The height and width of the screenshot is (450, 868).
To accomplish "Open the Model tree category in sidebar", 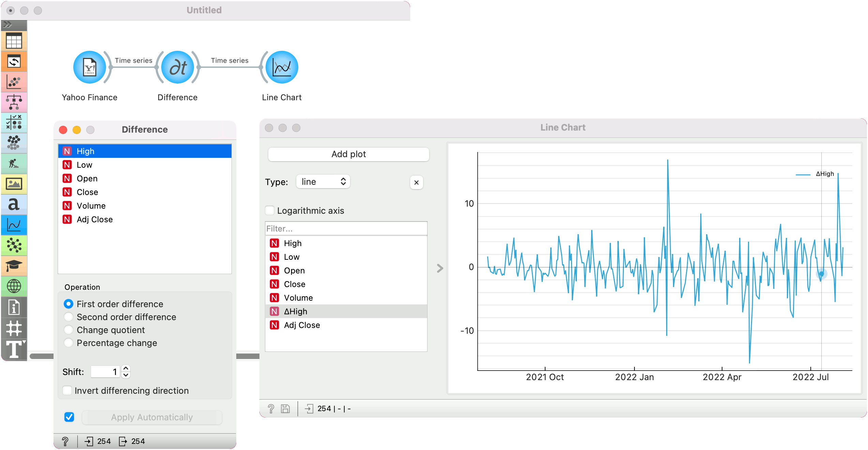I will click(x=14, y=102).
